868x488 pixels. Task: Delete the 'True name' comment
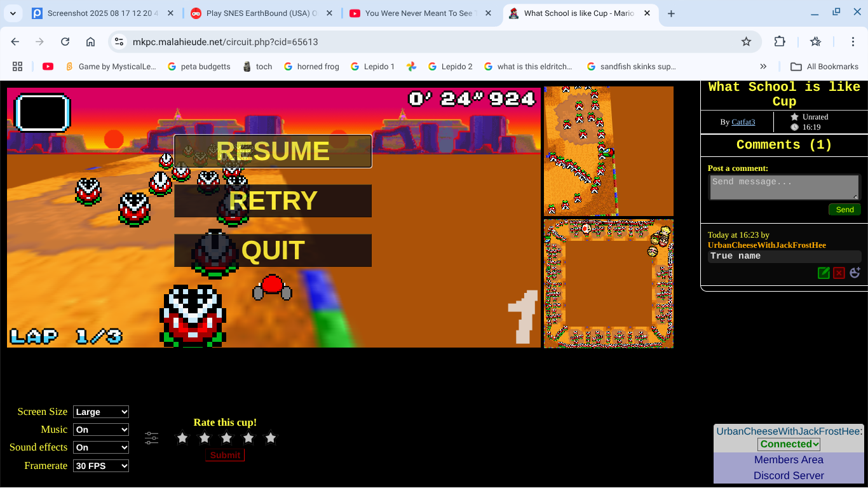coord(839,273)
